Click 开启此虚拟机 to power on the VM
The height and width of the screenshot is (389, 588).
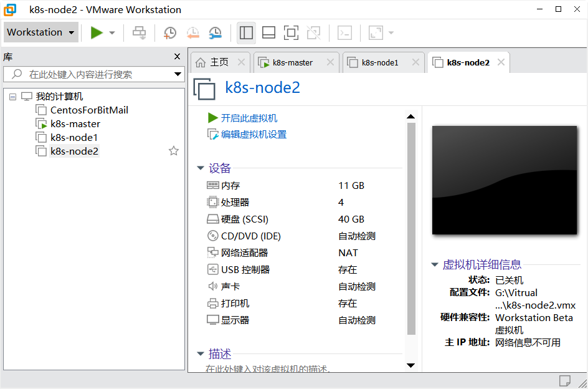click(249, 118)
